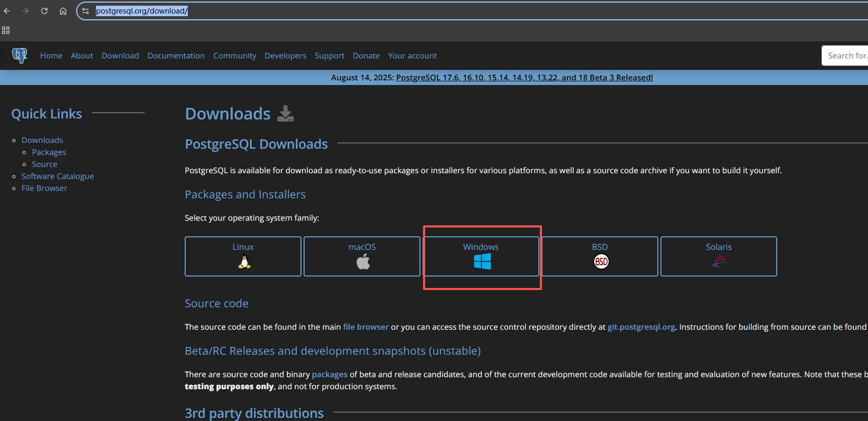The width and height of the screenshot is (868, 421).
Task: Select the Windows label in operating system box
Action: (x=481, y=247)
